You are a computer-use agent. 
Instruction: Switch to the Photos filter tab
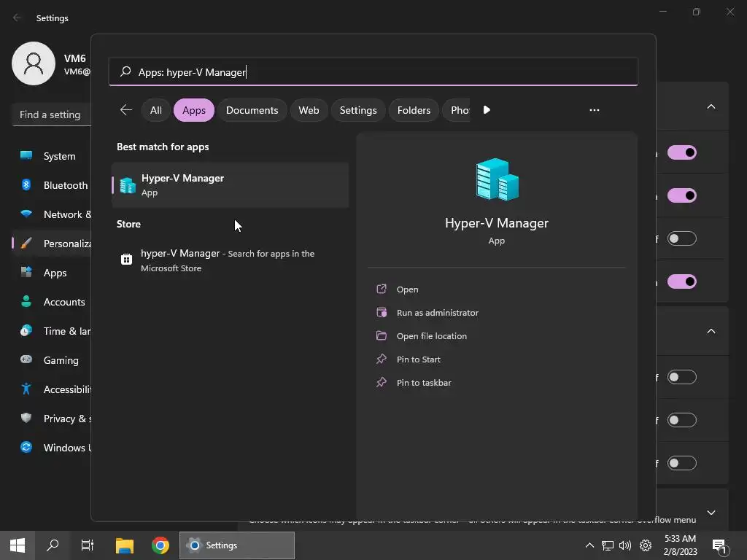click(x=457, y=110)
